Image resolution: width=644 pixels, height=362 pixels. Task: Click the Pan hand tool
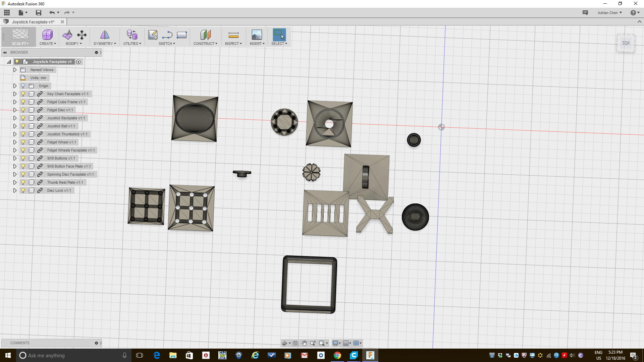coord(304,343)
